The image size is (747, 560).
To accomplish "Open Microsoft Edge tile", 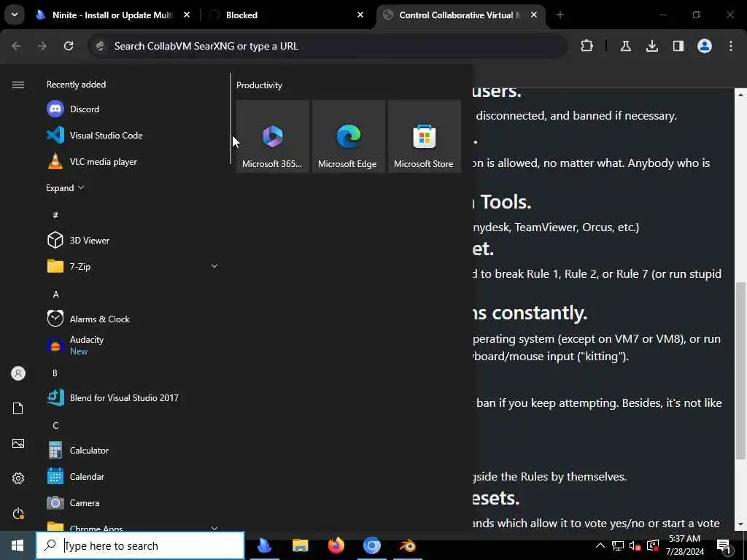I will (x=348, y=136).
